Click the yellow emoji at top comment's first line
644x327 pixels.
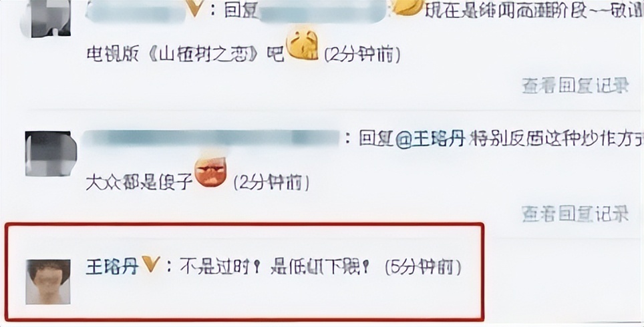(x=408, y=7)
